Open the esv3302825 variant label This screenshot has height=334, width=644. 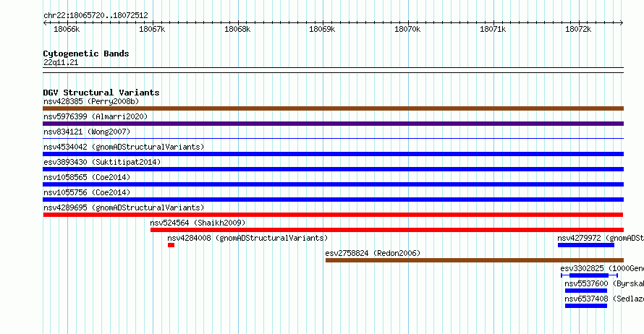pyautogui.click(x=602, y=268)
